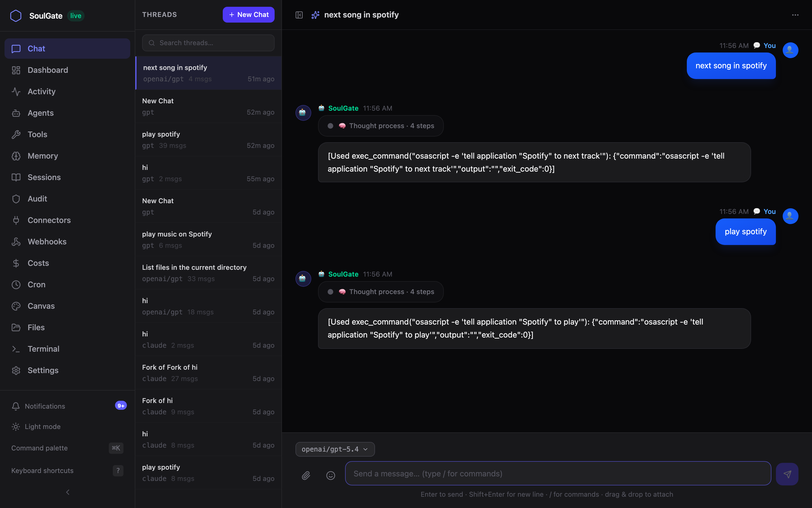
Task: Click the Activity pulse icon
Action: (16, 92)
